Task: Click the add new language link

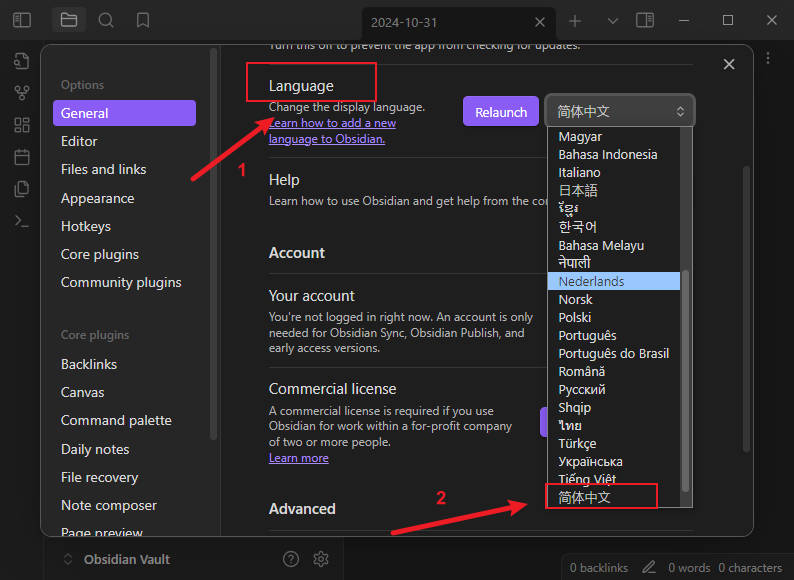Action: tap(332, 131)
